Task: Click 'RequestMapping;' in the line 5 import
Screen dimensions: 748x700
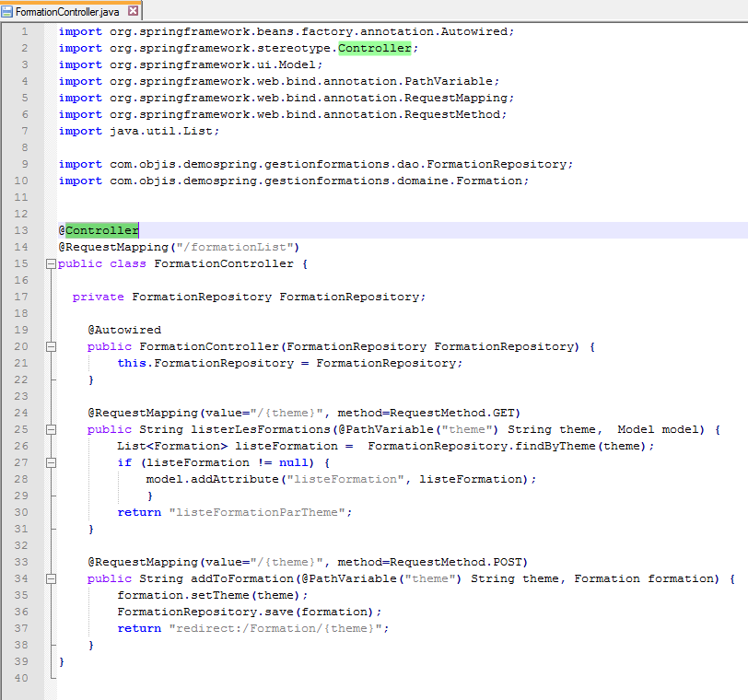Action: pyautogui.click(x=460, y=98)
